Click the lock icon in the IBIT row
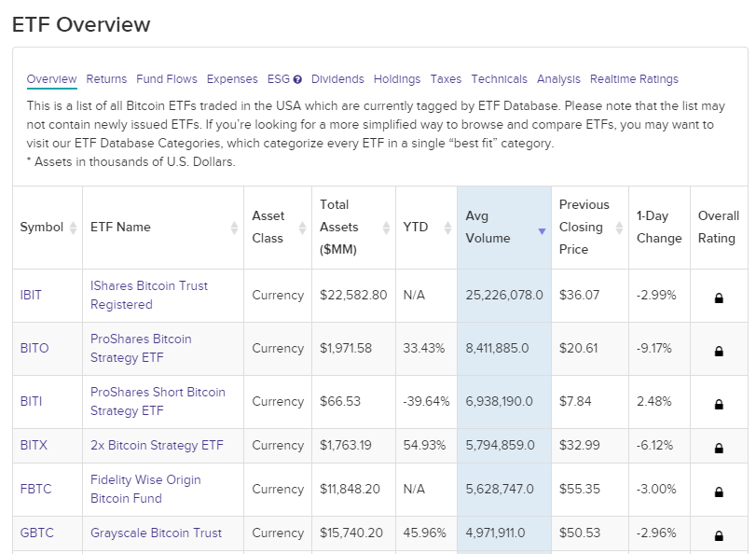The height and width of the screenshot is (554, 756). pos(719,298)
